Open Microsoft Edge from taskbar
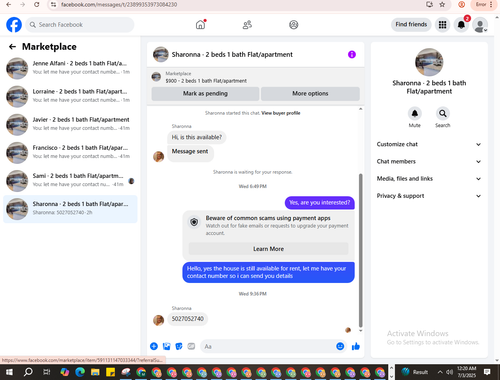500x380 pixels. [80, 372]
